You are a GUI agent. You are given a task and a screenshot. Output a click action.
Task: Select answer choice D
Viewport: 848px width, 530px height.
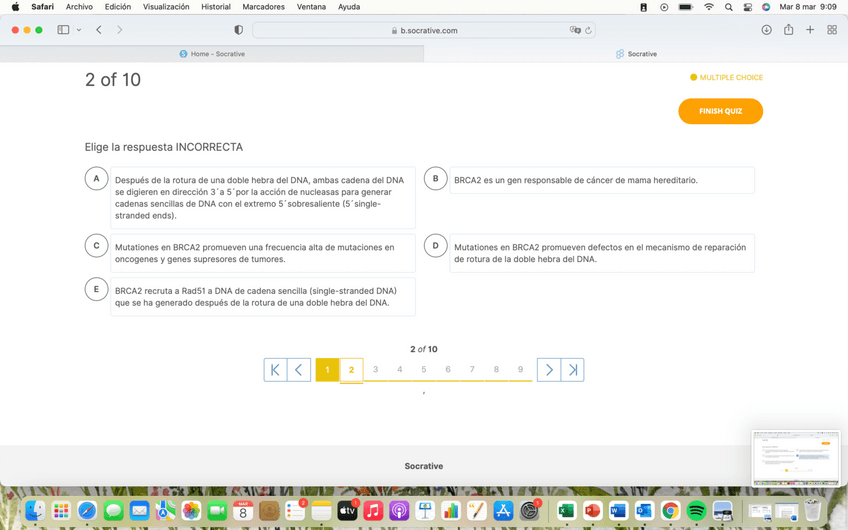tap(435, 246)
